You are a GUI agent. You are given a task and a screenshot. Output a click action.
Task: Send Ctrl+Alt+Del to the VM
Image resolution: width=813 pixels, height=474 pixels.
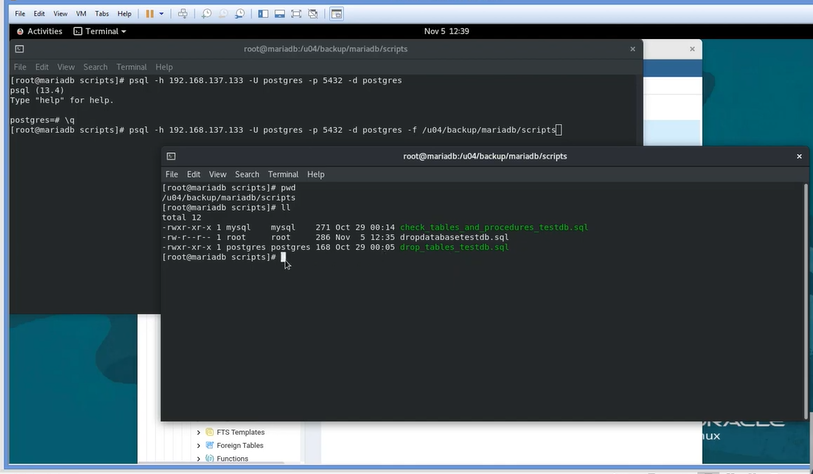pos(183,14)
